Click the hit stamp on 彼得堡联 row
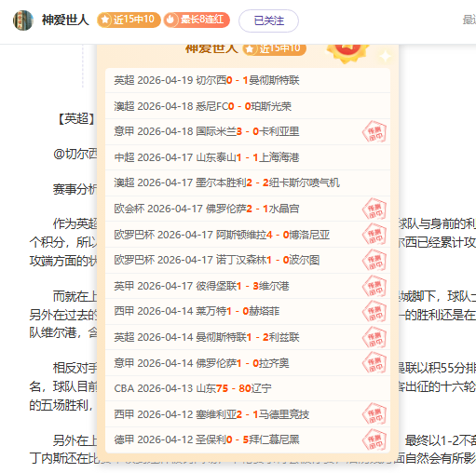This screenshot has width=476, height=473. click(374, 286)
